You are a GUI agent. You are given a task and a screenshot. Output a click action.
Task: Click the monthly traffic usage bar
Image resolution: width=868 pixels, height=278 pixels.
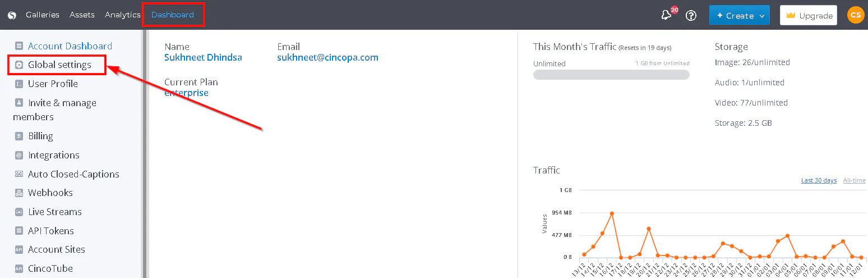click(x=611, y=75)
